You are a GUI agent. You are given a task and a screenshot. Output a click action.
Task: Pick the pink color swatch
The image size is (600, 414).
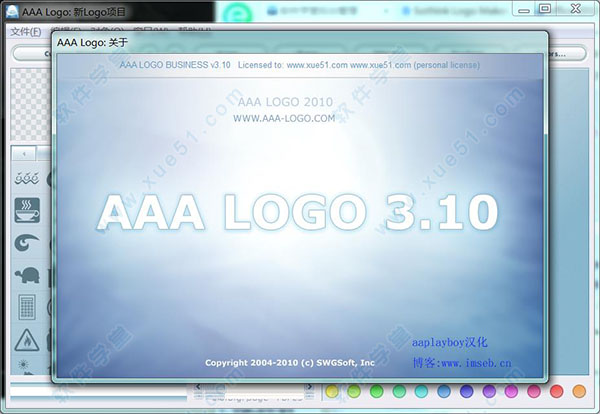(534, 391)
